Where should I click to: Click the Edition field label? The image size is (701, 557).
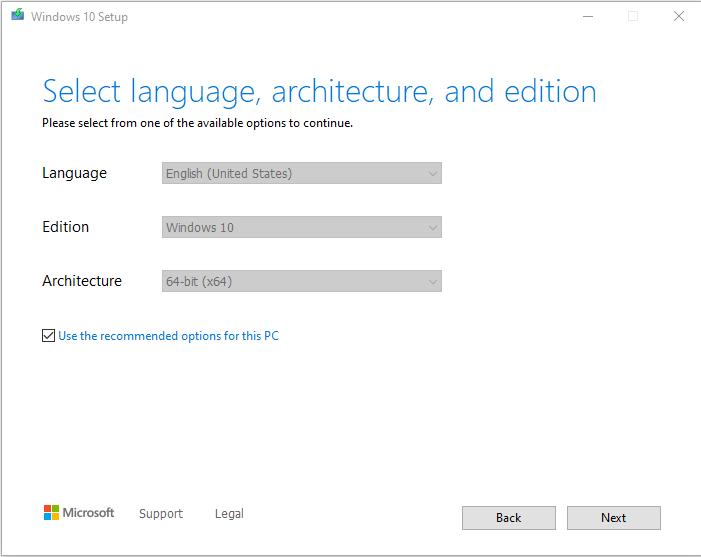65,227
